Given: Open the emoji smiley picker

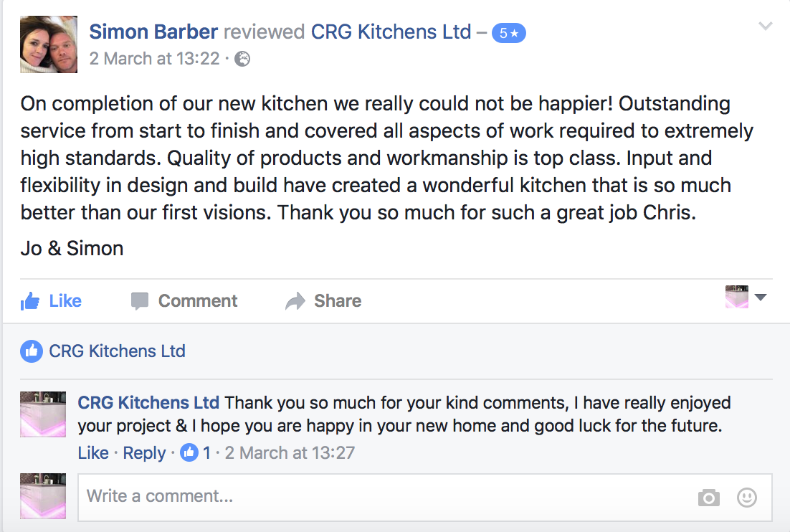Looking at the screenshot, I should coord(747,498).
